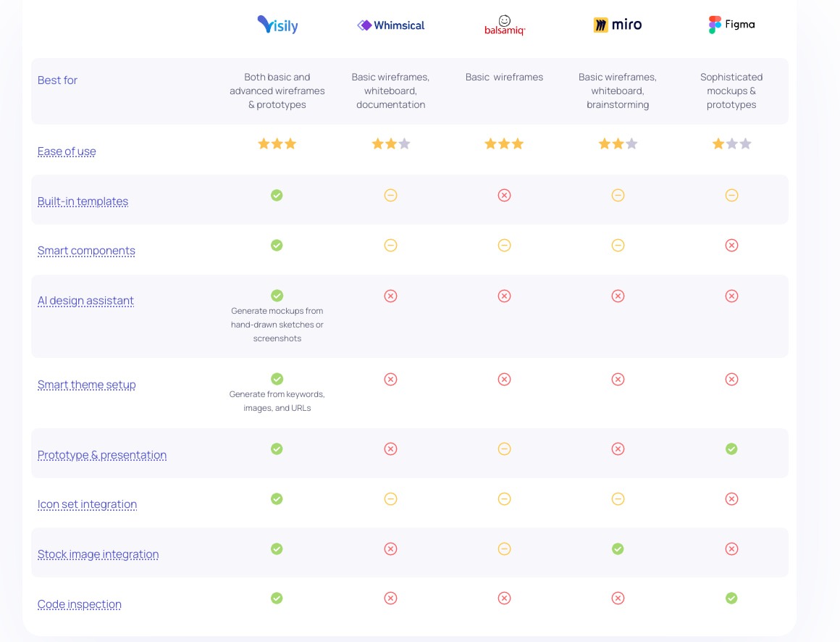Click Figma's red X for Smart components
Image resolution: width=840 pixels, height=642 pixels.
731,245
